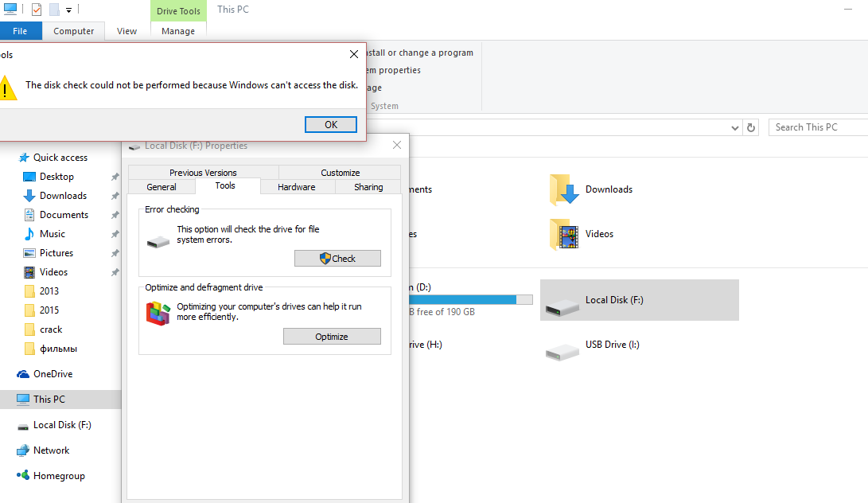This screenshot has width=868, height=503.
Task: Open the Computer ribbon tab
Action: pyautogui.click(x=74, y=31)
